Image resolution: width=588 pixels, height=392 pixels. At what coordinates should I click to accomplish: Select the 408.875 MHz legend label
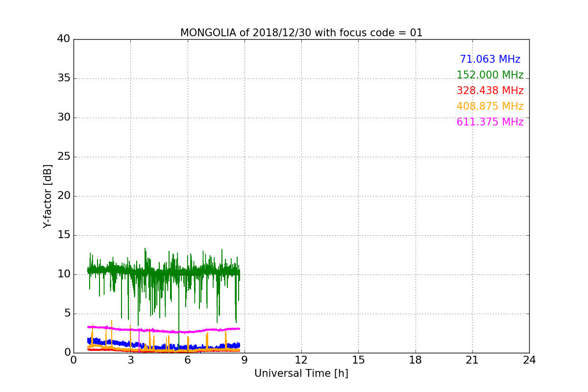[x=490, y=106]
